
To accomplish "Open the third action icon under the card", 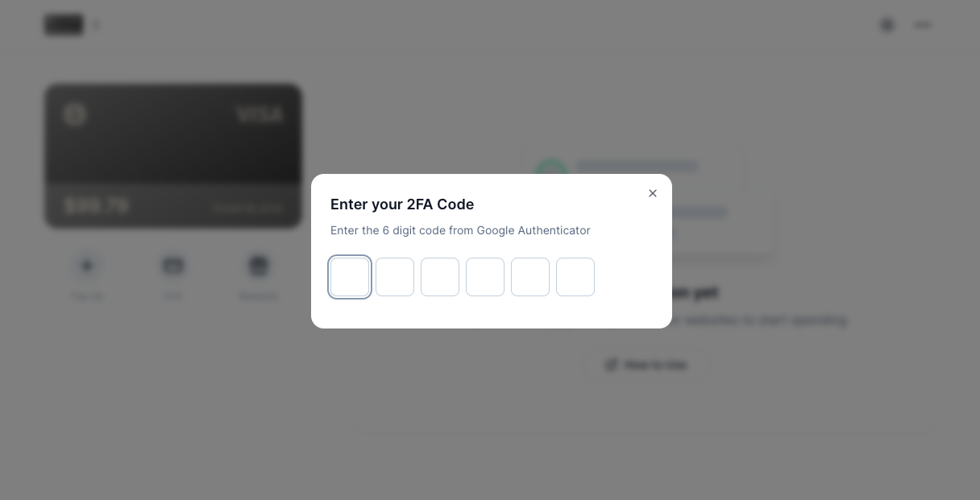I will 259,266.
